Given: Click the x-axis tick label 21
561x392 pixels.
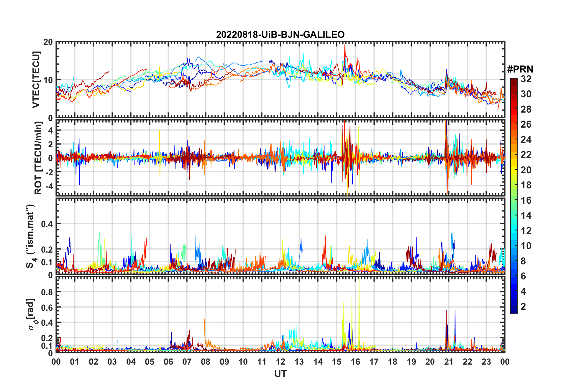Looking at the screenshot, I should click(449, 362).
